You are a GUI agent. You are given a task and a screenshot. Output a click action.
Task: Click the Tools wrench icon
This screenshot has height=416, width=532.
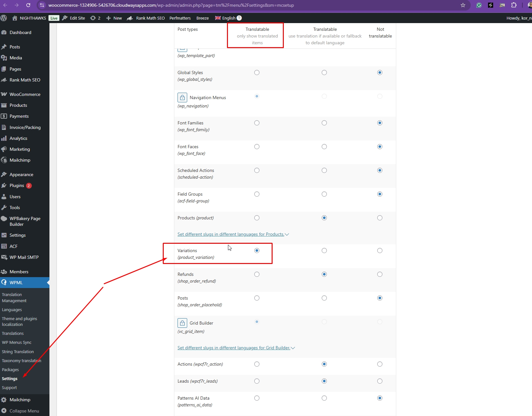[x=4, y=208]
